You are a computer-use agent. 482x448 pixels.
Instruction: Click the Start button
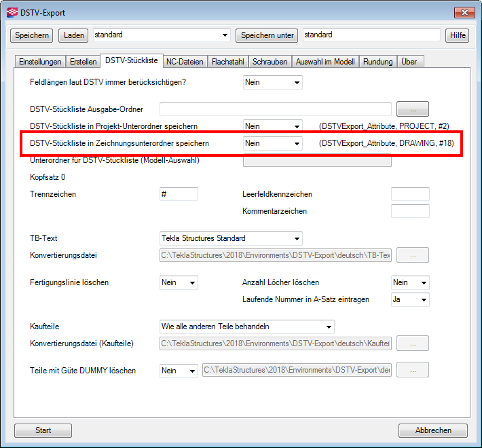43,430
